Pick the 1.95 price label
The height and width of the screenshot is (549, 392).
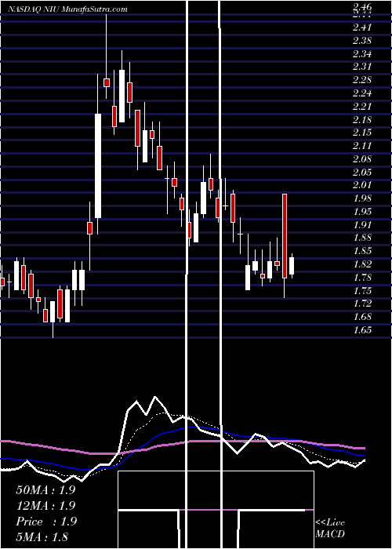tap(361, 212)
